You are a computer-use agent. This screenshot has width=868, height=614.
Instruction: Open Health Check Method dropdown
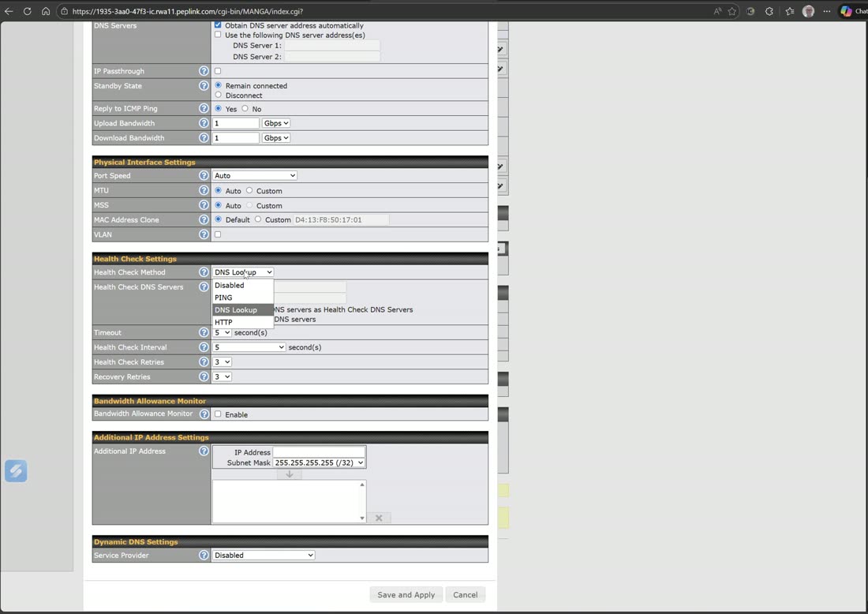pos(243,271)
